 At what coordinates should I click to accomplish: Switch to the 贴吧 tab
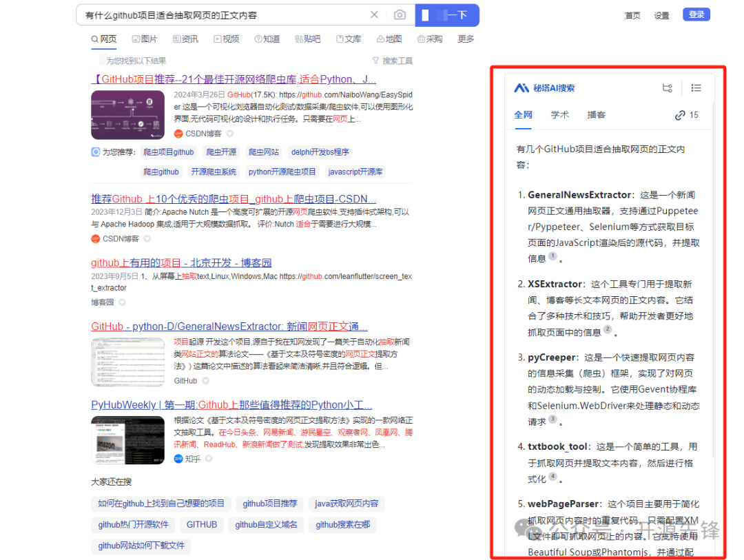(x=307, y=39)
